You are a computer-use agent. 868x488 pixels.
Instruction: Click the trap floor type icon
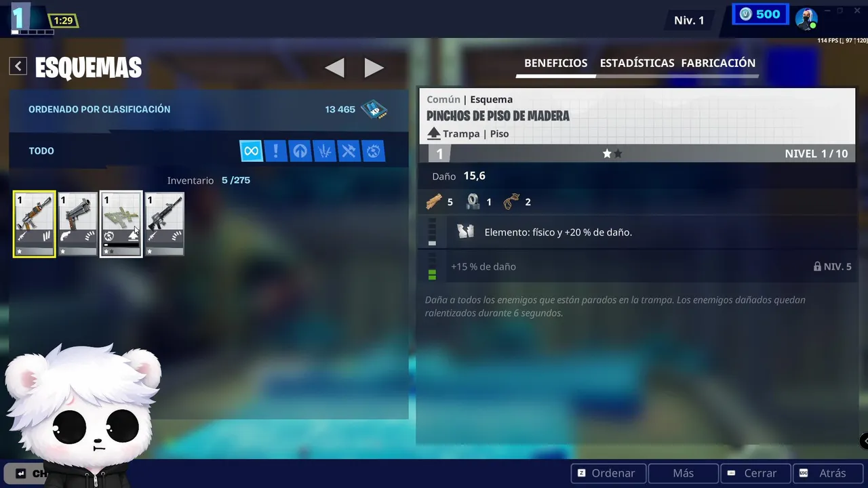[x=434, y=134]
